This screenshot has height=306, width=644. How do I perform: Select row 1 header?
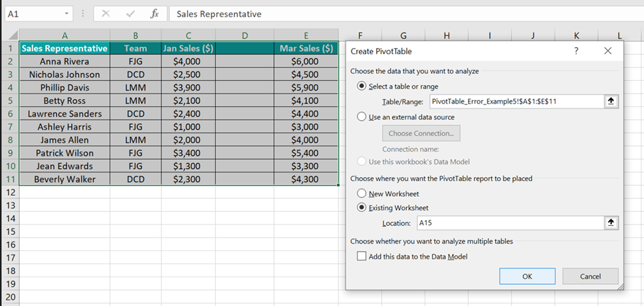coord(11,49)
